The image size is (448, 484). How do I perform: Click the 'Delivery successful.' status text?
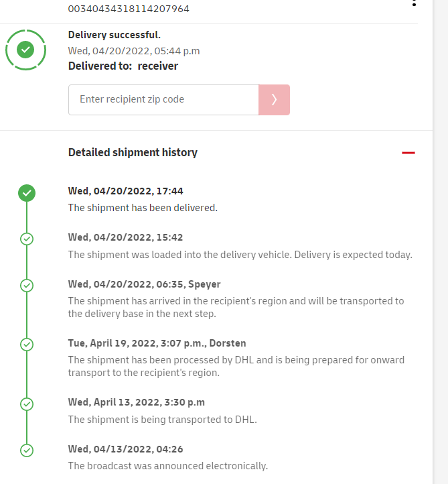coord(115,35)
